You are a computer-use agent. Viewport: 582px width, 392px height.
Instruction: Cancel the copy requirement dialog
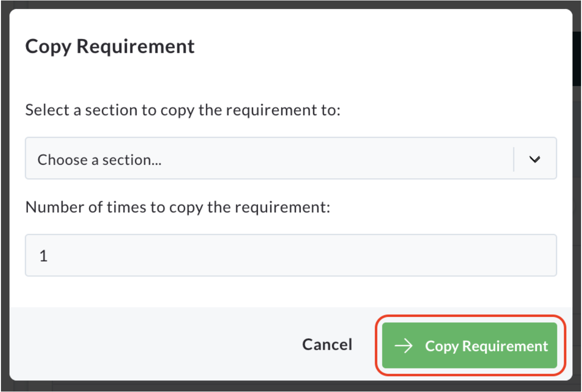327,344
